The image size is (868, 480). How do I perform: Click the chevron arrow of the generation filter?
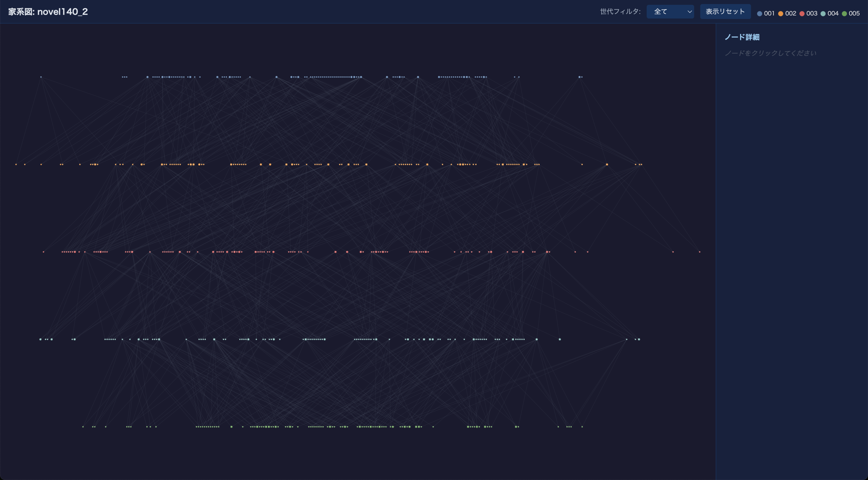689,11
